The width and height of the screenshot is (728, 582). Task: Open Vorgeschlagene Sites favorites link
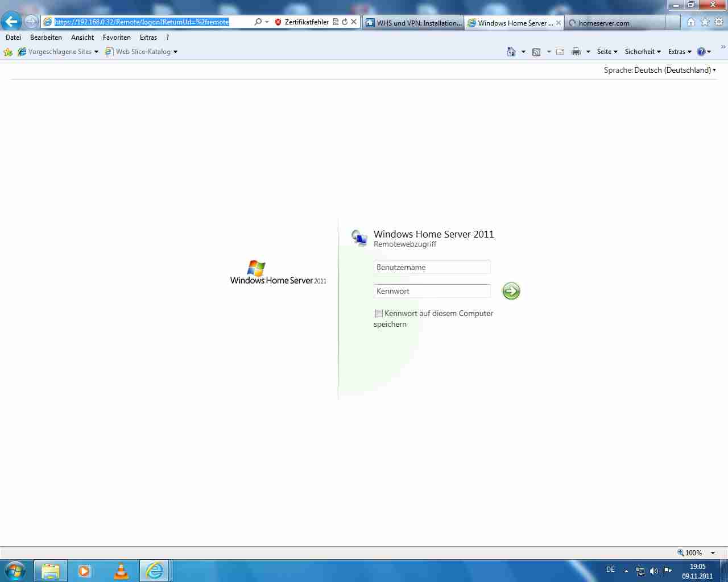point(55,52)
